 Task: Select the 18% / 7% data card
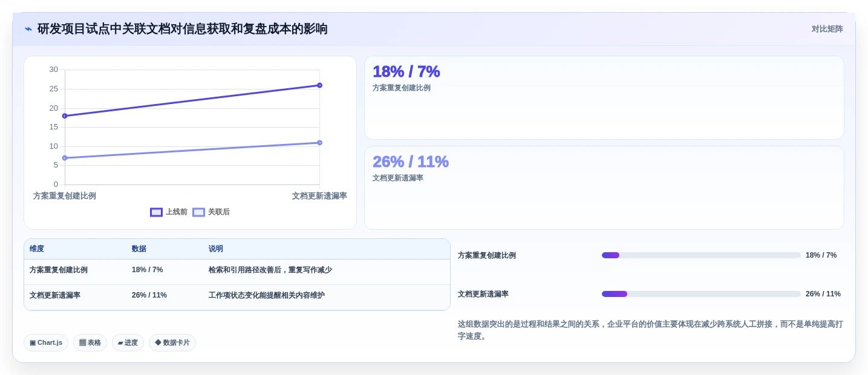tap(604, 98)
